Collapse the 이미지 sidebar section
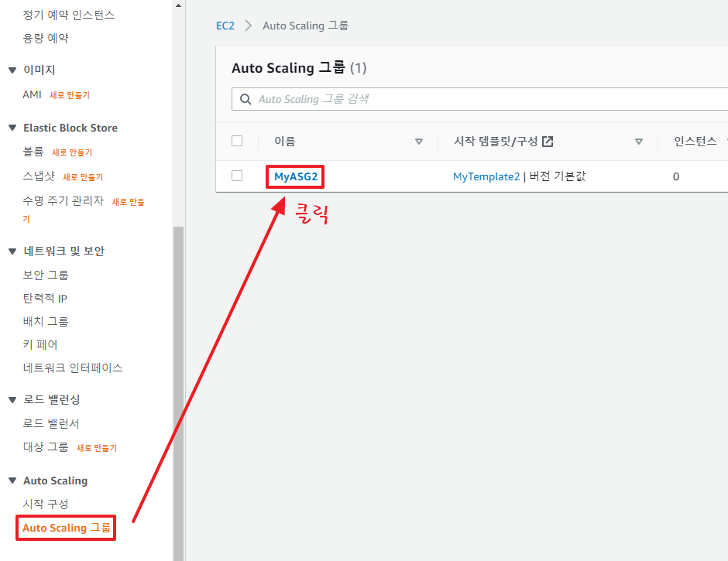This screenshot has width=728, height=561. (12, 70)
